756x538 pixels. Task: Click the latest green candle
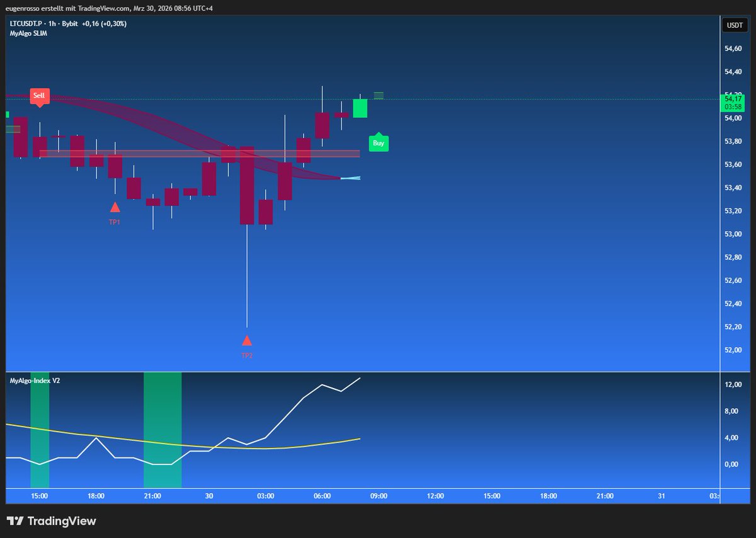click(360, 108)
